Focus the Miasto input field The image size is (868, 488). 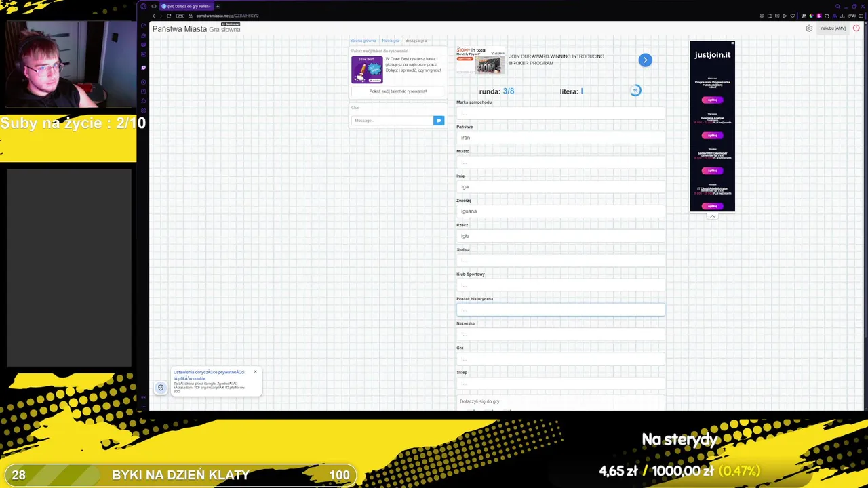[x=560, y=162]
